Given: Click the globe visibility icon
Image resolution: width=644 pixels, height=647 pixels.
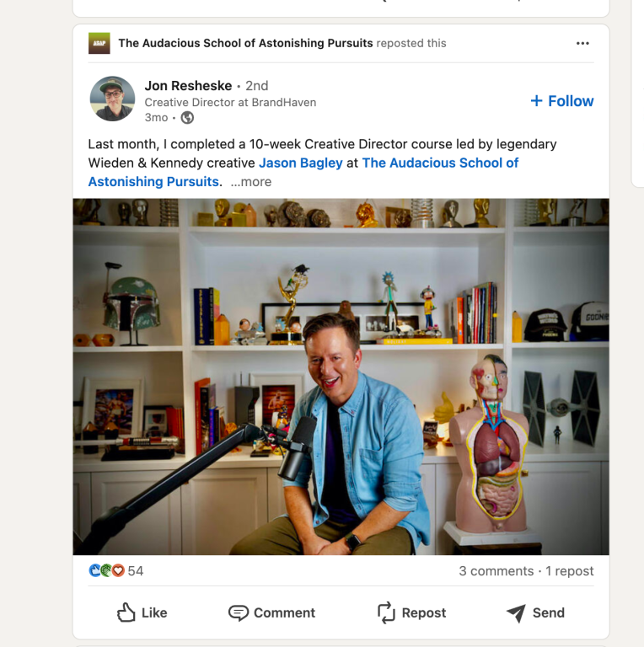Looking at the screenshot, I should [x=187, y=118].
